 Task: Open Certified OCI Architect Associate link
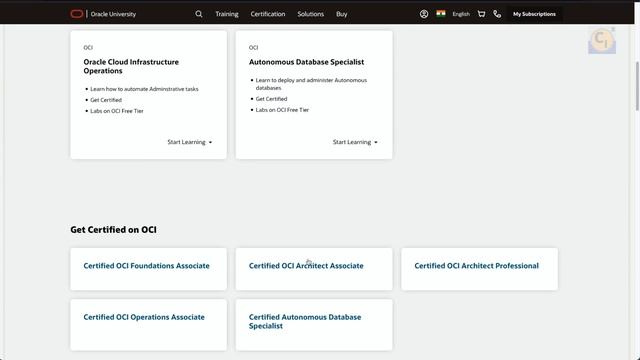pyautogui.click(x=306, y=266)
